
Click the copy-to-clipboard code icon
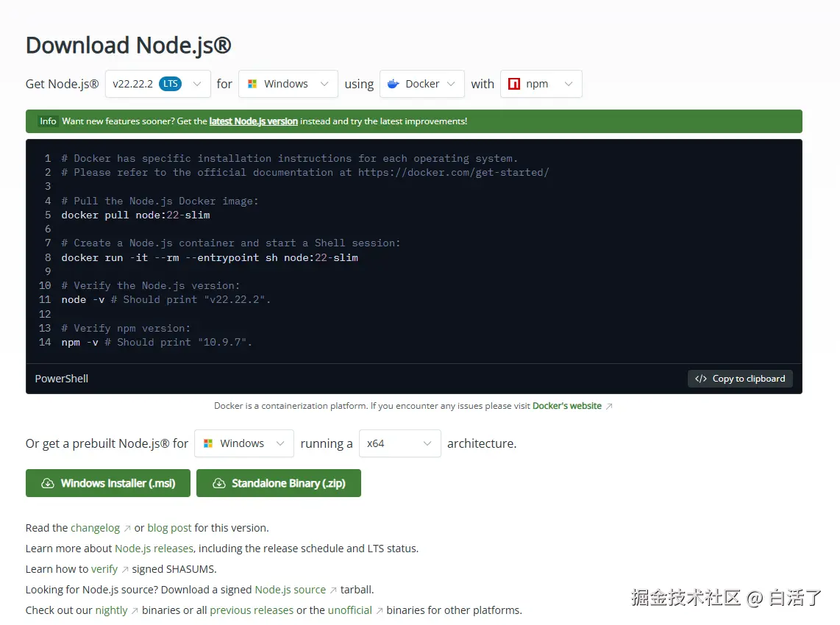click(700, 378)
